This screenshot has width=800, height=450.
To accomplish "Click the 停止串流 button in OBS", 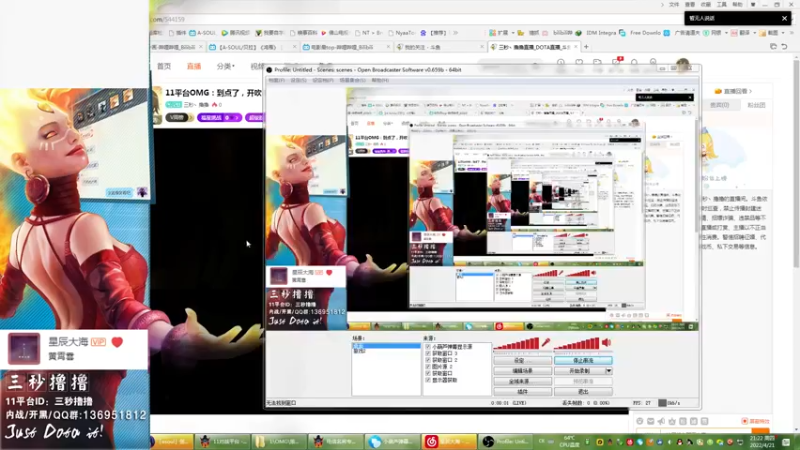I will click(x=583, y=360).
